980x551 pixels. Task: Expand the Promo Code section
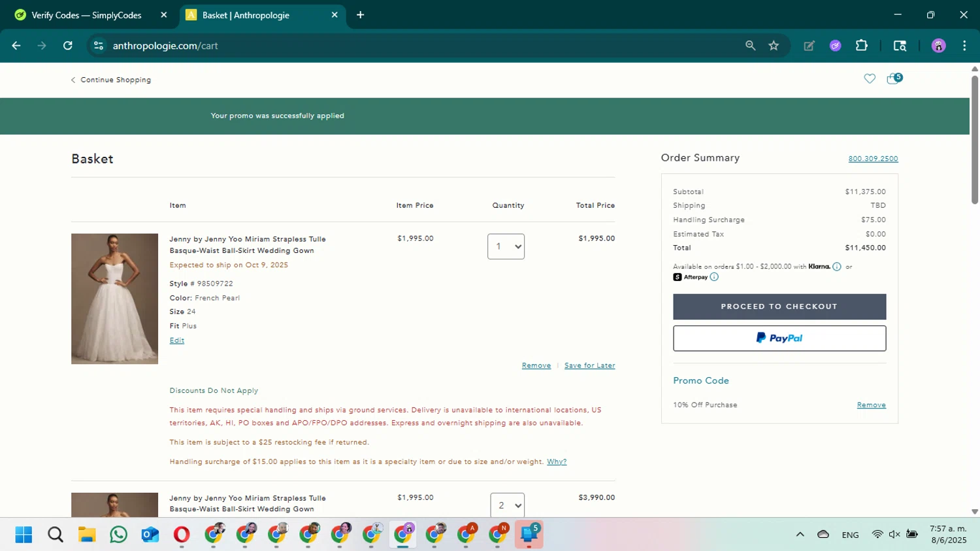pos(701,380)
